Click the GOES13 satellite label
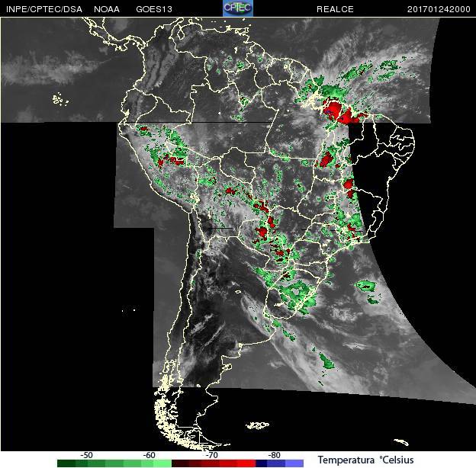The width and height of the screenshot is (476, 468). tap(154, 9)
